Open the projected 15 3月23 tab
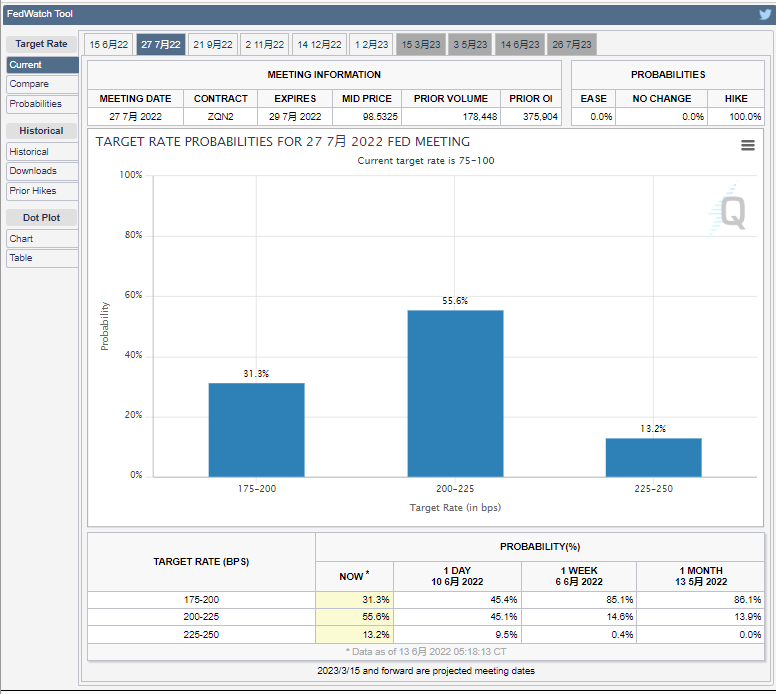Image resolution: width=776 pixels, height=694 pixels. (x=421, y=45)
